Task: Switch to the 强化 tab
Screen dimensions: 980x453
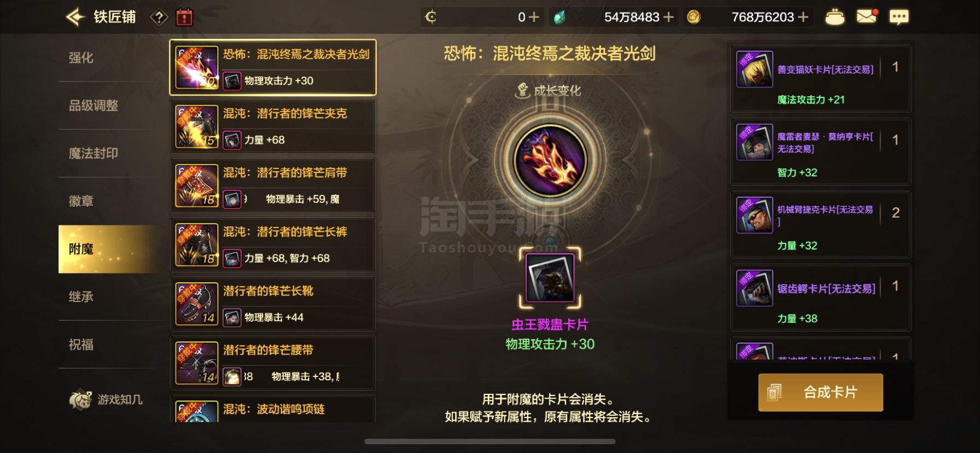Action: [x=81, y=57]
